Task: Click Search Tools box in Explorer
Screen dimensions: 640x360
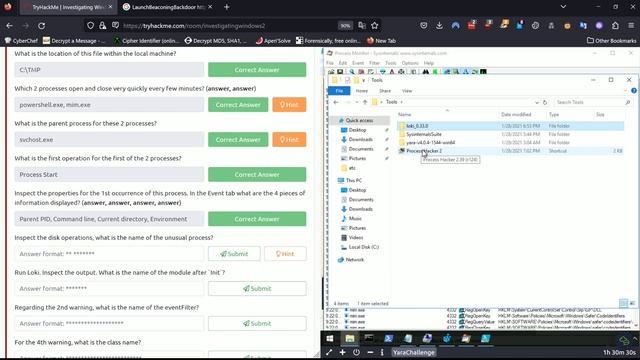Action: click(593, 102)
